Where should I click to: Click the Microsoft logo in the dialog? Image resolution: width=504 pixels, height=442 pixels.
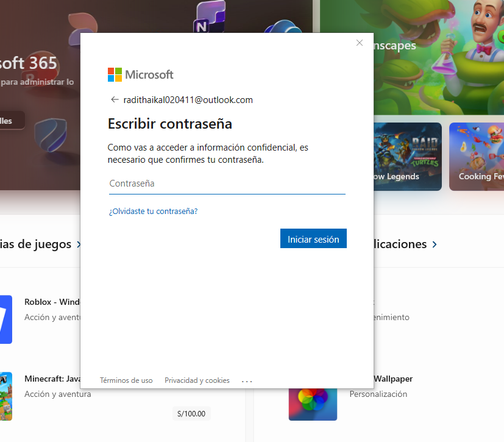[140, 74]
